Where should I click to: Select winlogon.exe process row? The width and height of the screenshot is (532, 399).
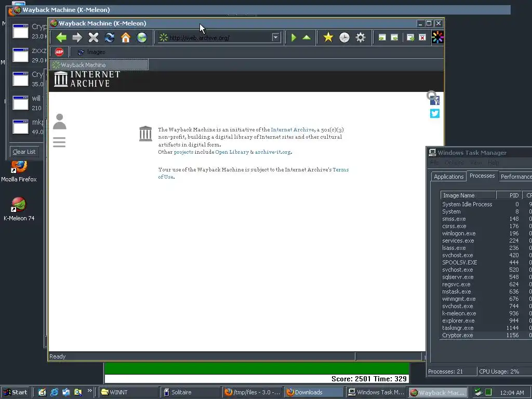tap(486, 233)
